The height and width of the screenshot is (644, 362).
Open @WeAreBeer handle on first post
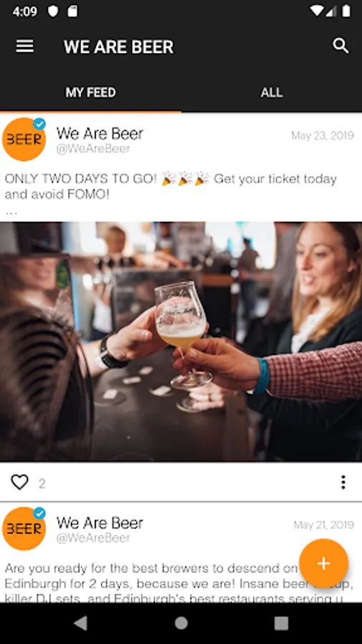(x=93, y=149)
